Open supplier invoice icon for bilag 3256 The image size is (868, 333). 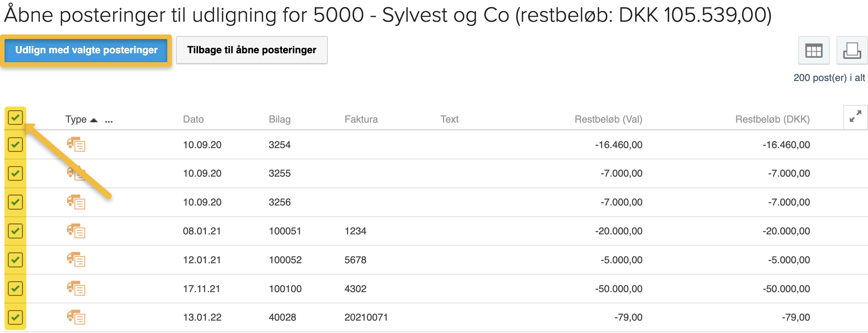(x=76, y=202)
